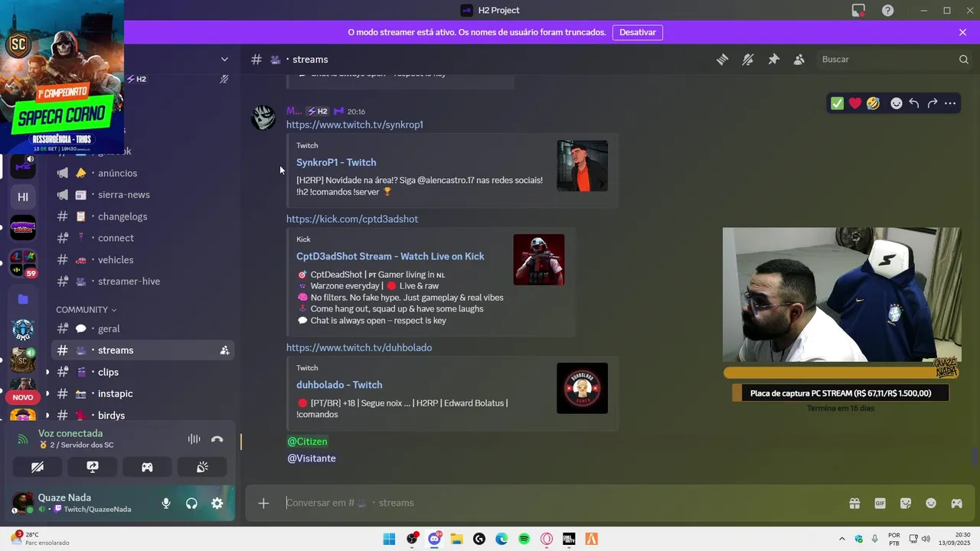Open the help question mark icon

(x=887, y=11)
